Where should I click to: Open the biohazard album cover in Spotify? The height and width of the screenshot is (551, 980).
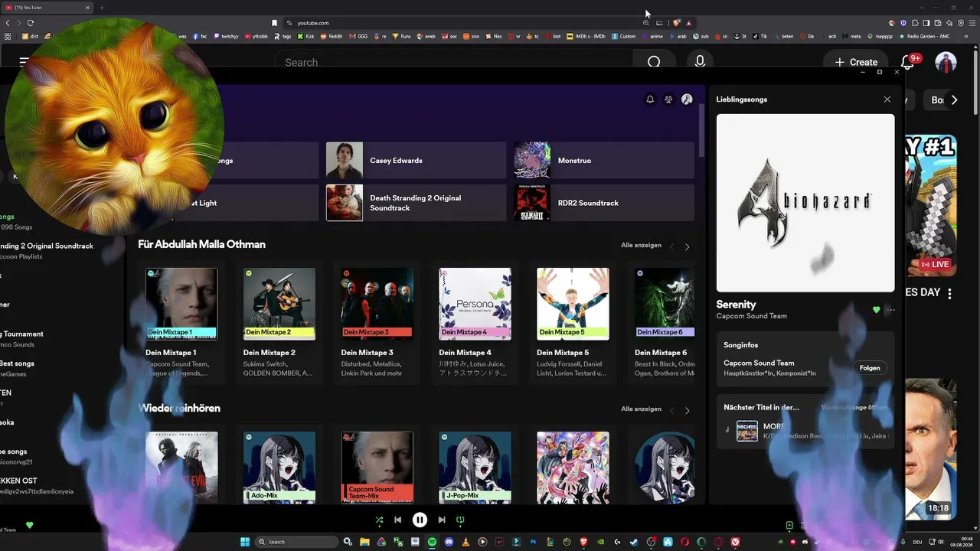pyautogui.click(x=805, y=203)
